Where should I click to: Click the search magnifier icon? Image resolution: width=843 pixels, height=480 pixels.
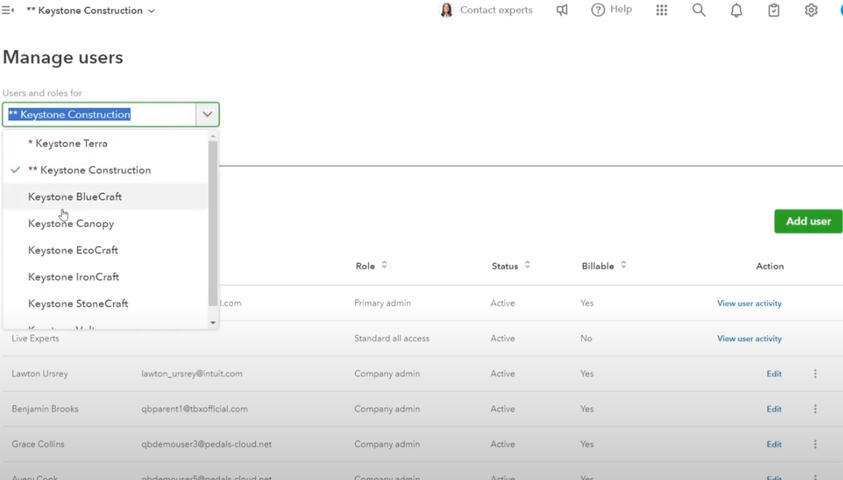[699, 10]
